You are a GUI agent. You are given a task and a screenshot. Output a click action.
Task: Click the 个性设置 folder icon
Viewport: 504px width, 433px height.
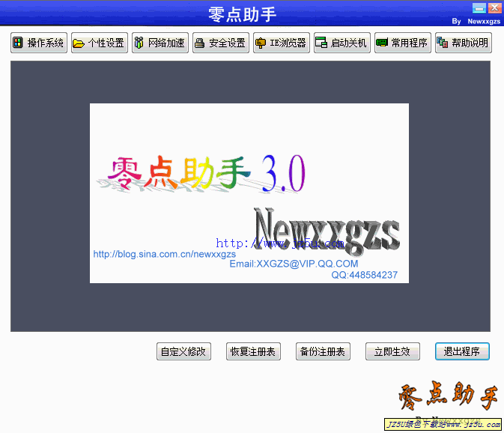(79, 43)
